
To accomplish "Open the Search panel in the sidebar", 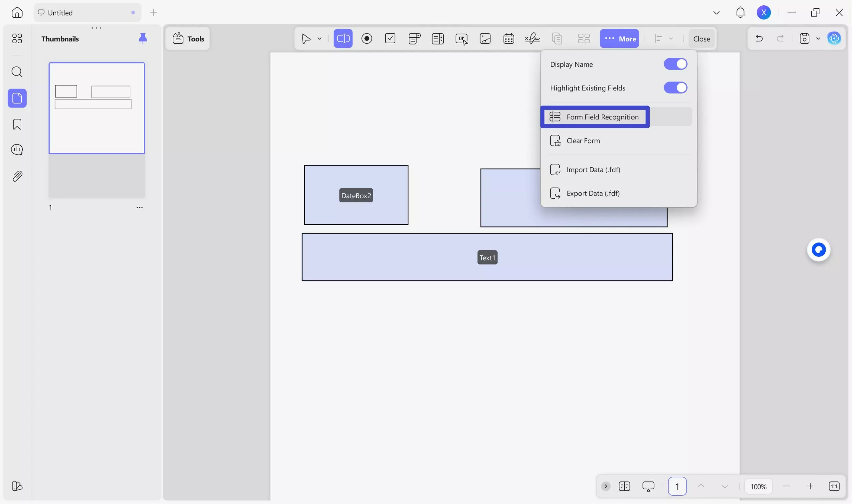I will [17, 72].
